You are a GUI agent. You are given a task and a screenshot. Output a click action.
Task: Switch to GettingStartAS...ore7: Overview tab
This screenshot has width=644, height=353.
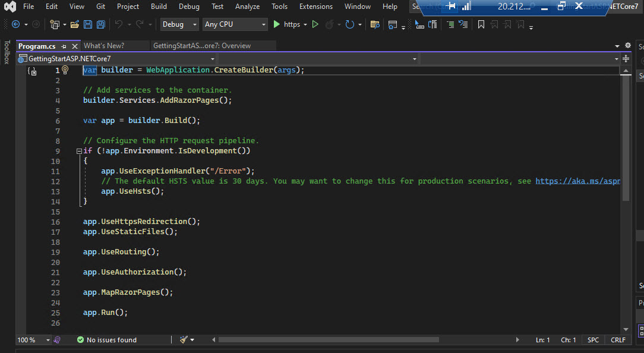click(x=201, y=46)
